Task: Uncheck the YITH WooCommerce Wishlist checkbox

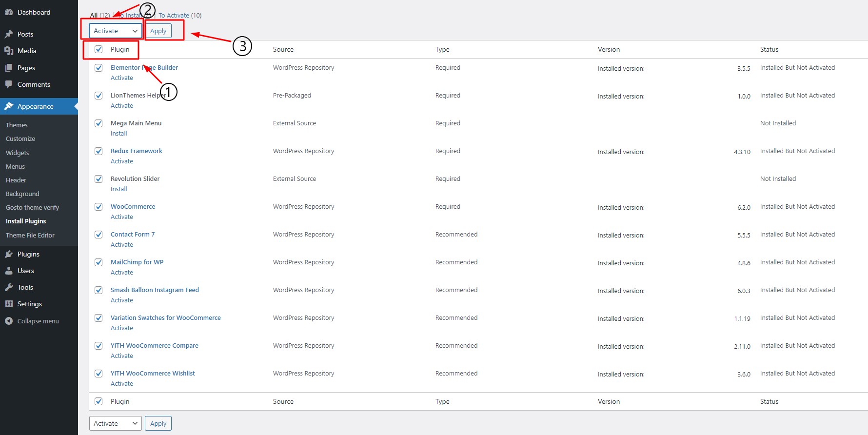Action: click(99, 374)
